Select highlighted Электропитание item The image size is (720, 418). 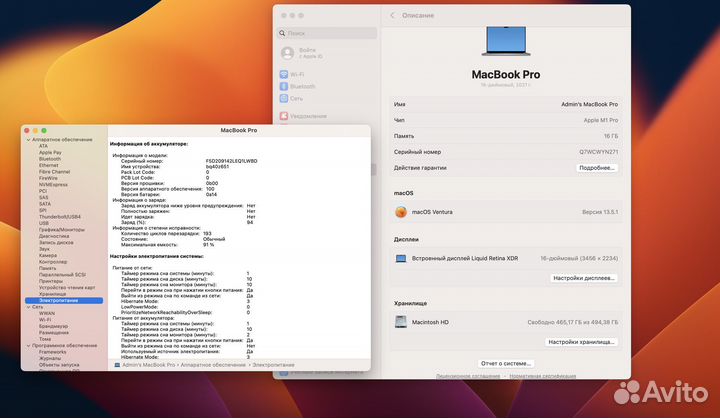64,300
